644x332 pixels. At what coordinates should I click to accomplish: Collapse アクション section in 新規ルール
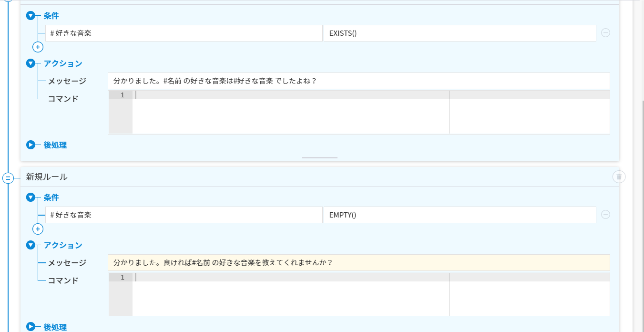click(x=31, y=245)
